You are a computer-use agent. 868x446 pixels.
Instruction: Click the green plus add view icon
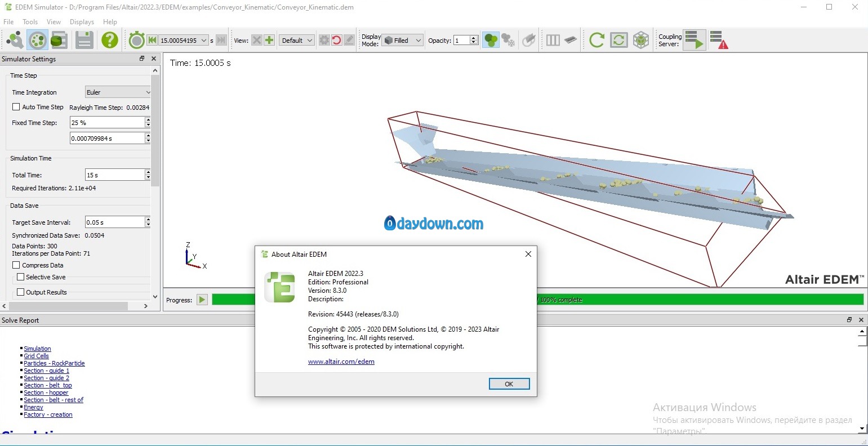tap(269, 40)
